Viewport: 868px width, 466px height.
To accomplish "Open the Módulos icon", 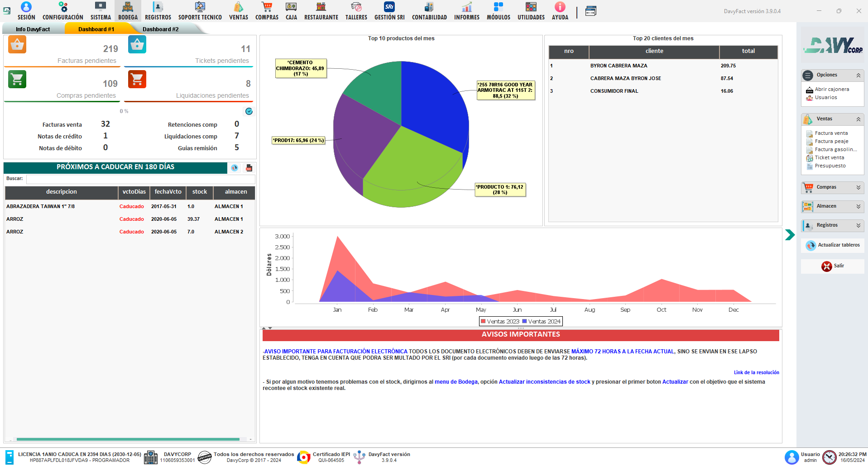I will [499, 7].
